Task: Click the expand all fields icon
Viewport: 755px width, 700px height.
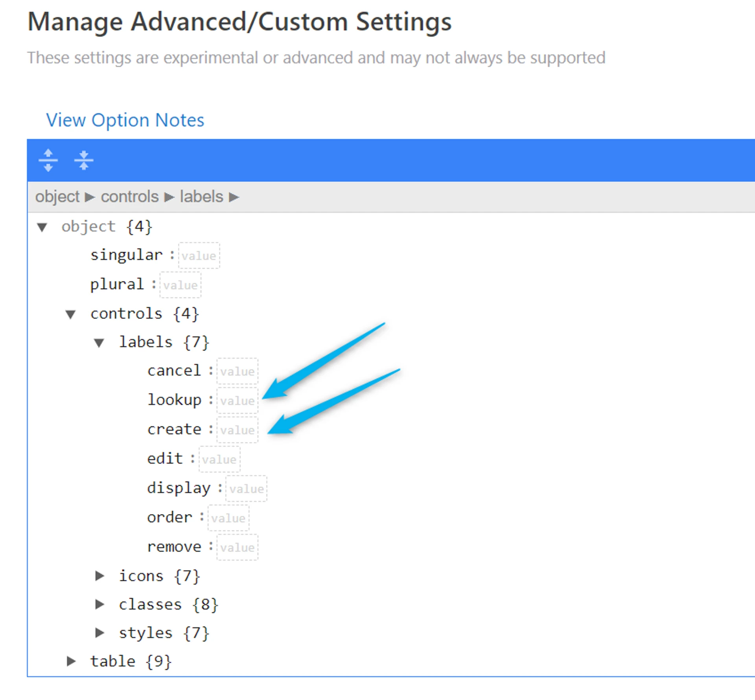Action: pyautogui.click(x=48, y=160)
